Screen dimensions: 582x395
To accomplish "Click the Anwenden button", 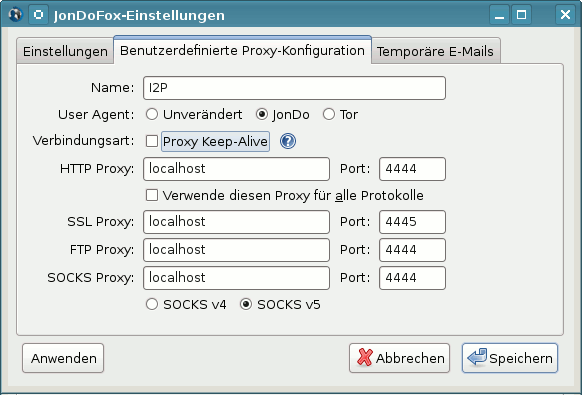I will (63, 358).
